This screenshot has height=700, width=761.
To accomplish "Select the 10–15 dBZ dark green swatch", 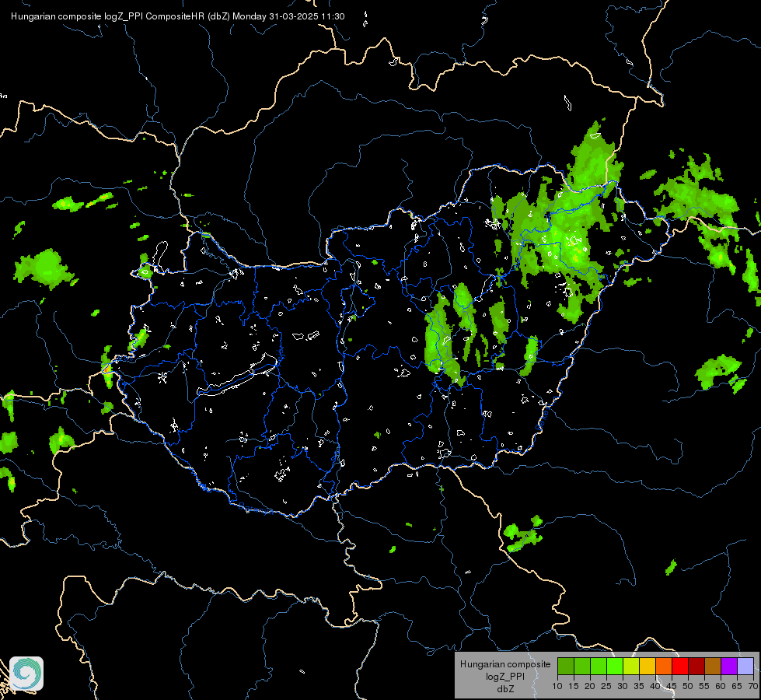I will pos(565,666).
